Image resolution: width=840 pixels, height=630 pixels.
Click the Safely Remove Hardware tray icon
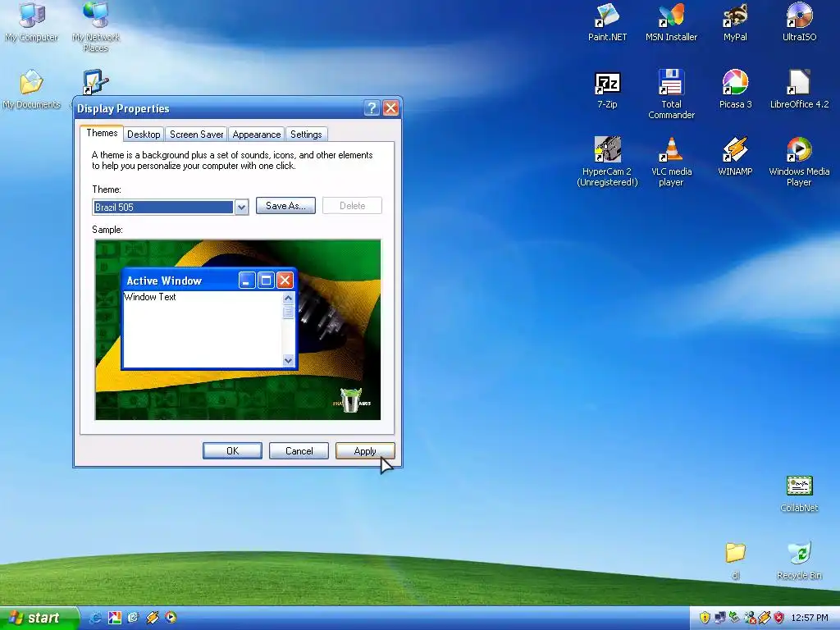[734, 618]
